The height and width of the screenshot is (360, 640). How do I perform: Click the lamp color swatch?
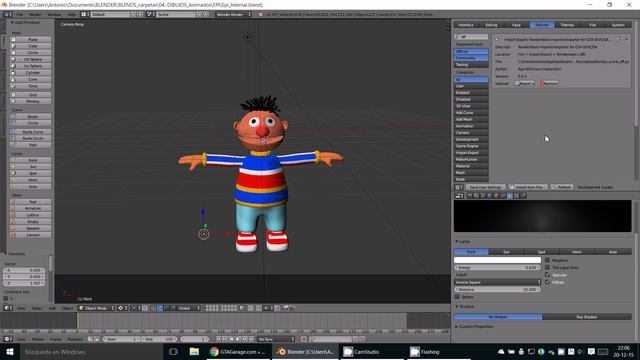pos(498,260)
